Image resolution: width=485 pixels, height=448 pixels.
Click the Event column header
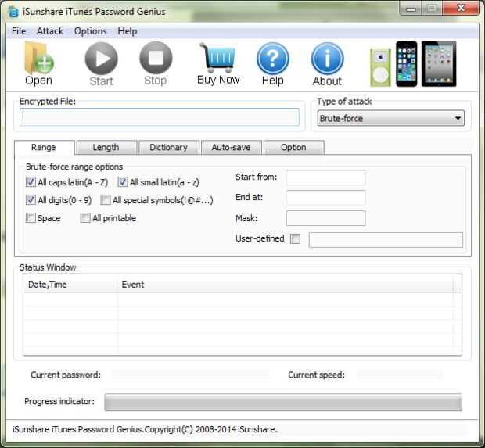point(286,285)
